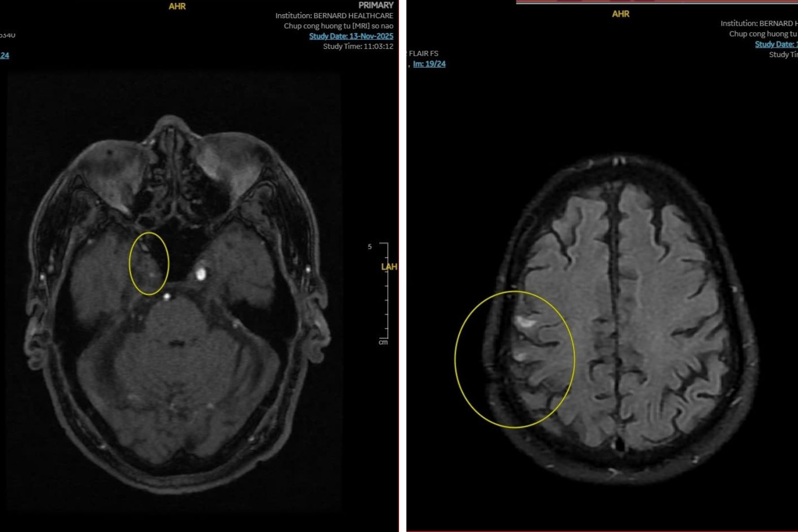Click the red bar atop the right viewport
The width and height of the screenshot is (798, 532).
[x=655, y=1]
